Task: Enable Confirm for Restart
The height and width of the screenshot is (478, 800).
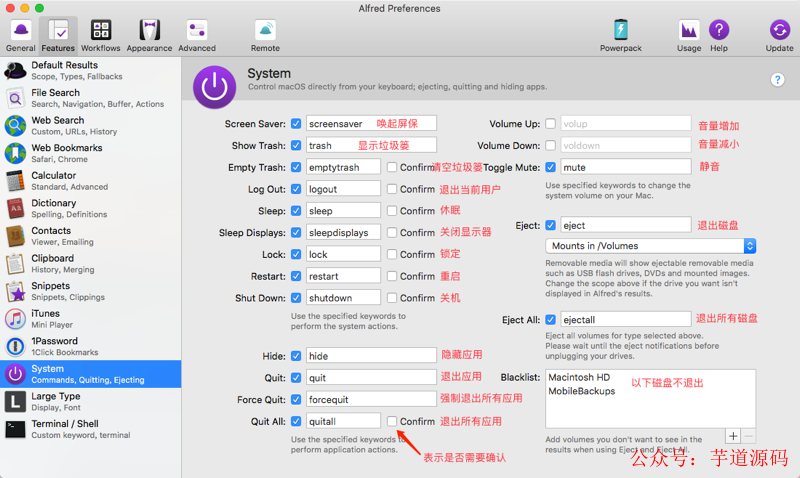Action: (x=392, y=276)
